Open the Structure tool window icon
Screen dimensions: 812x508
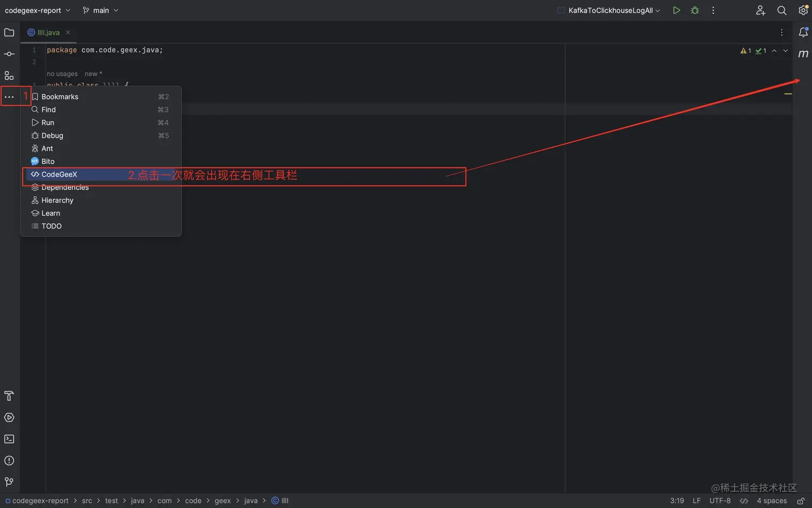9,76
